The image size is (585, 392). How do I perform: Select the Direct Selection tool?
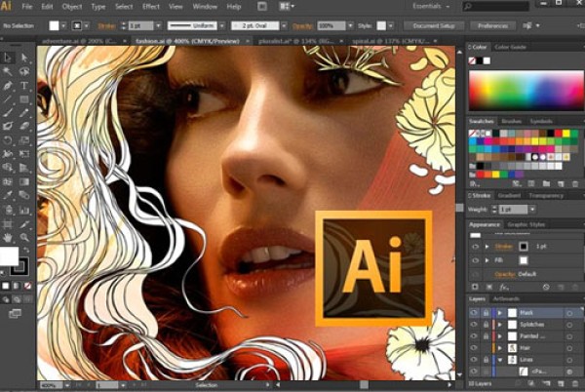click(x=23, y=58)
